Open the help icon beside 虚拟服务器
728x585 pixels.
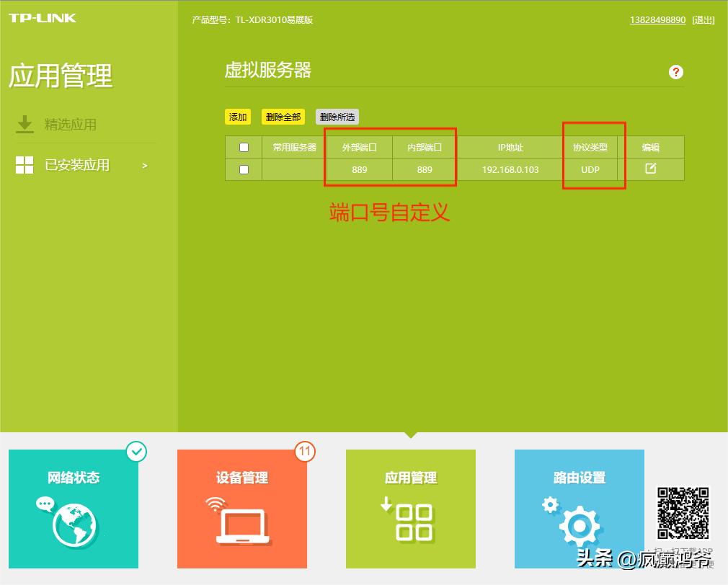(x=675, y=72)
